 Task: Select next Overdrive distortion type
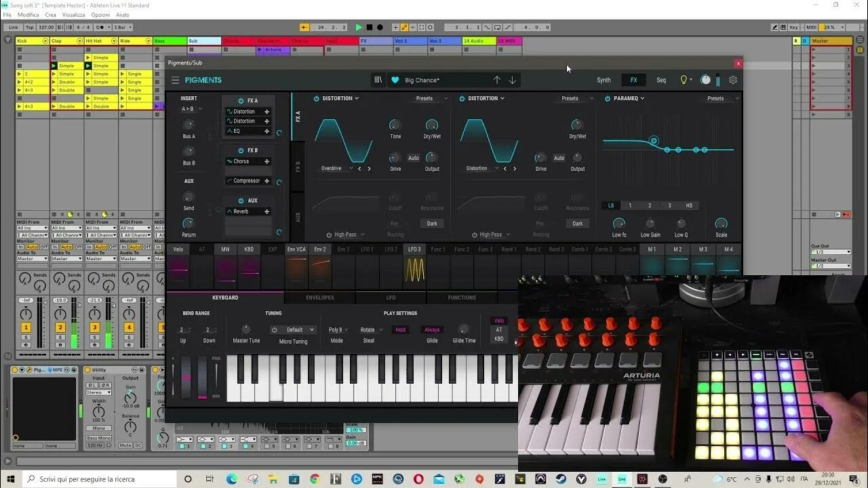point(369,169)
